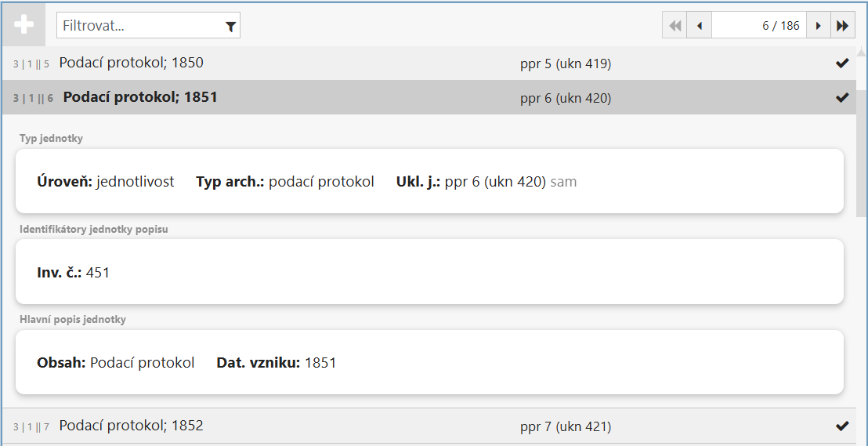Click the Inv. č.: 451 field
This screenshot has width=868, height=446.
(73, 272)
